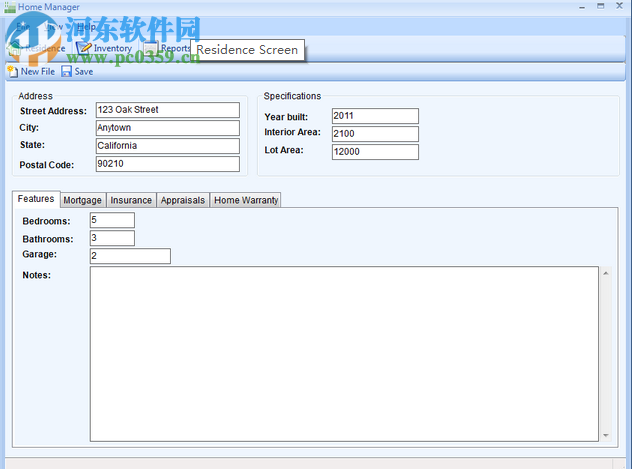644x469 pixels.
Task: Click the New File icon
Action: click(x=13, y=71)
